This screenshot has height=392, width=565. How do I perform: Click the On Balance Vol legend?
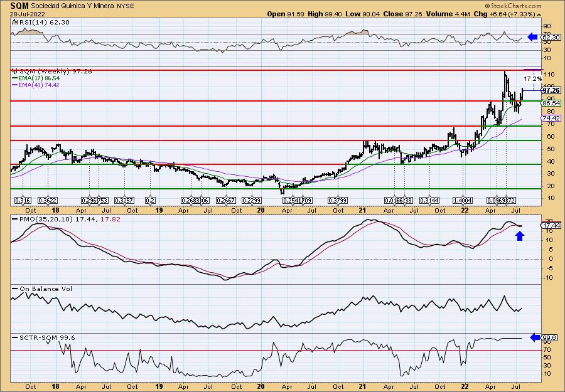42,289
